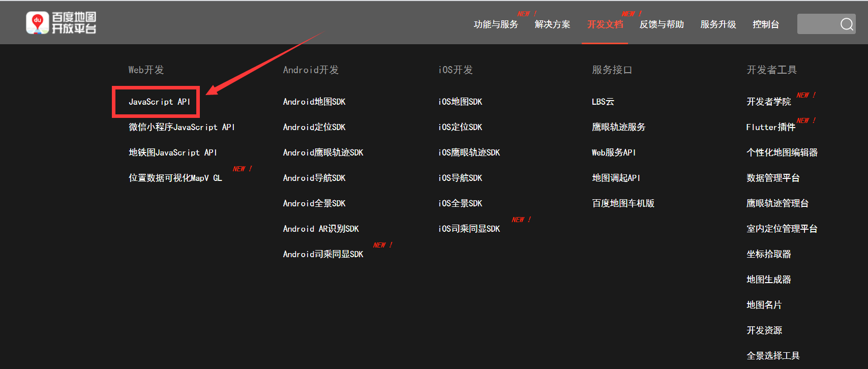Open 开发资源 link
This screenshot has height=369, width=868.
(764, 330)
